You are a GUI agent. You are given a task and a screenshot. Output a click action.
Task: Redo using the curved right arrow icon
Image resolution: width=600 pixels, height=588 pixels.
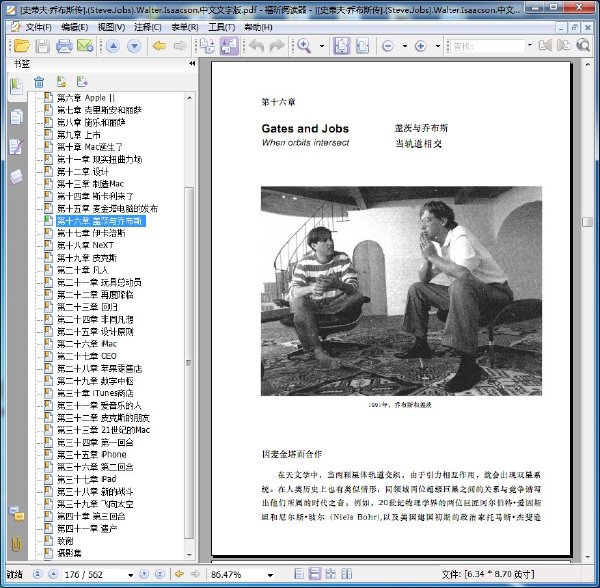[277, 46]
